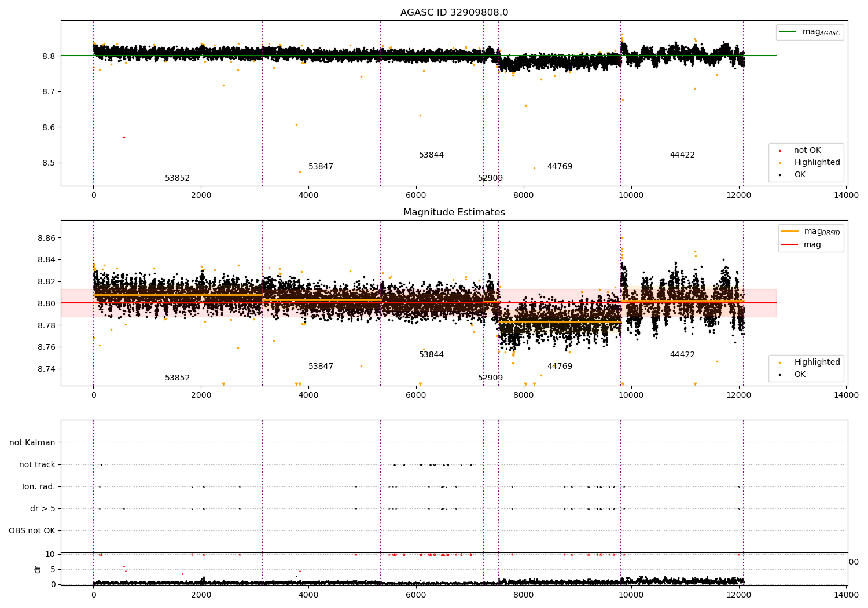Viewport: 868px width, 608px height.
Task: Click obsid label 53852 in the top plot
Action: (x=177, y=178)
